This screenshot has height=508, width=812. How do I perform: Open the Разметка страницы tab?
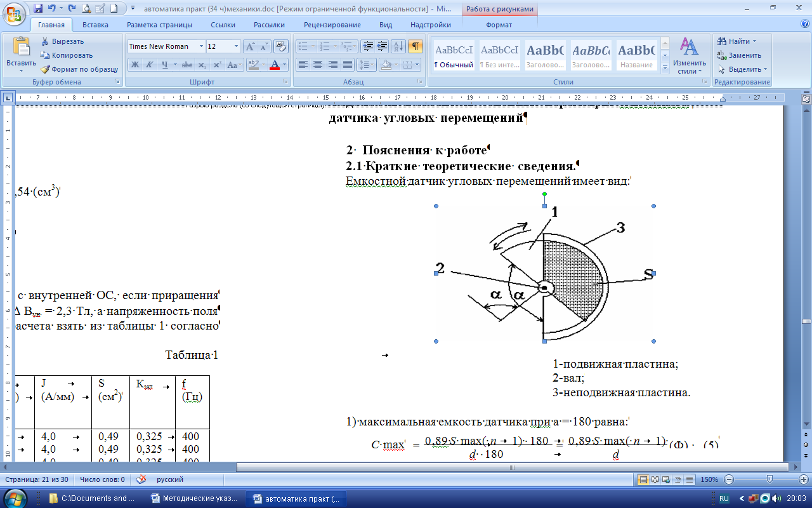point(159,25)
